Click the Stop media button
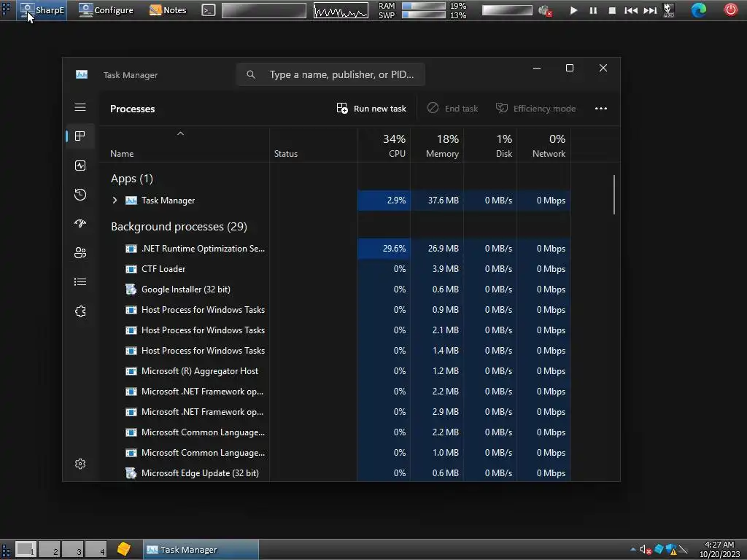 [612, 10]
